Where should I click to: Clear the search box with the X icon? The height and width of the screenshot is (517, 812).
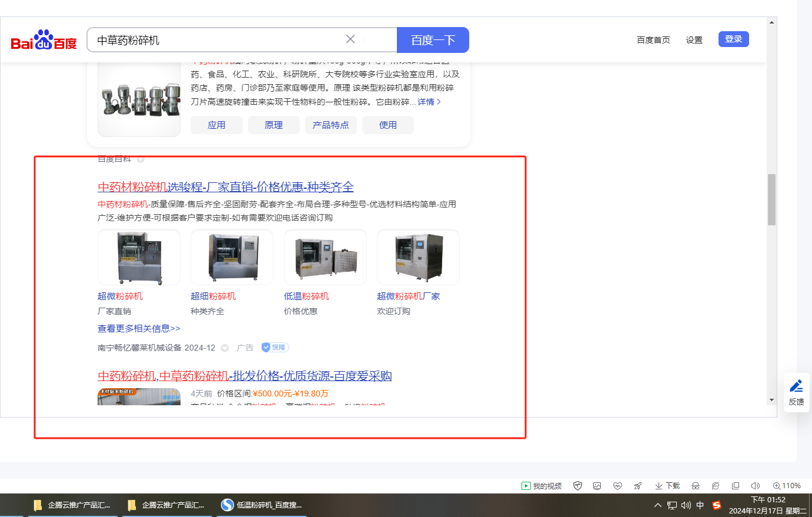click(350, 39)
